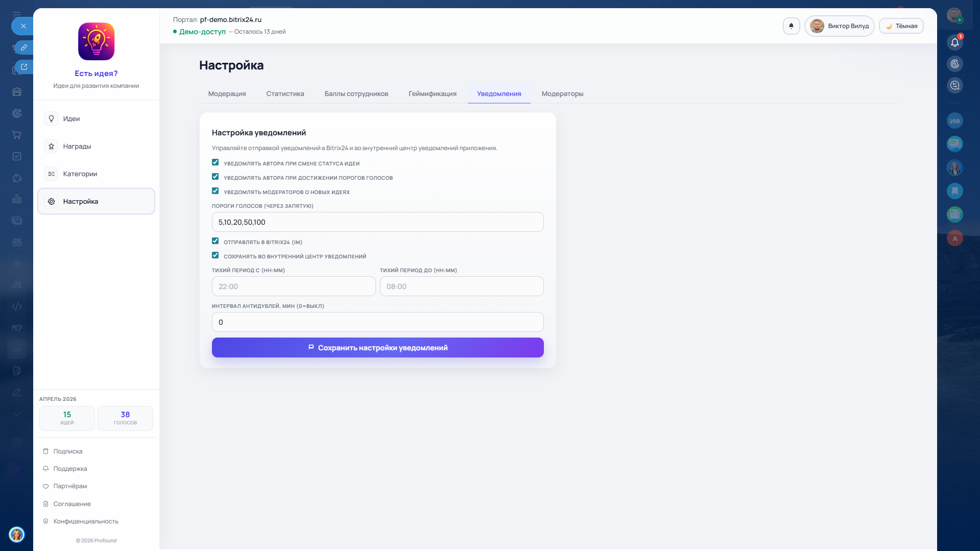This screenshot has height=551, width=980.
Task: Click the vote thresholds input field
Action: click(377, 222)
